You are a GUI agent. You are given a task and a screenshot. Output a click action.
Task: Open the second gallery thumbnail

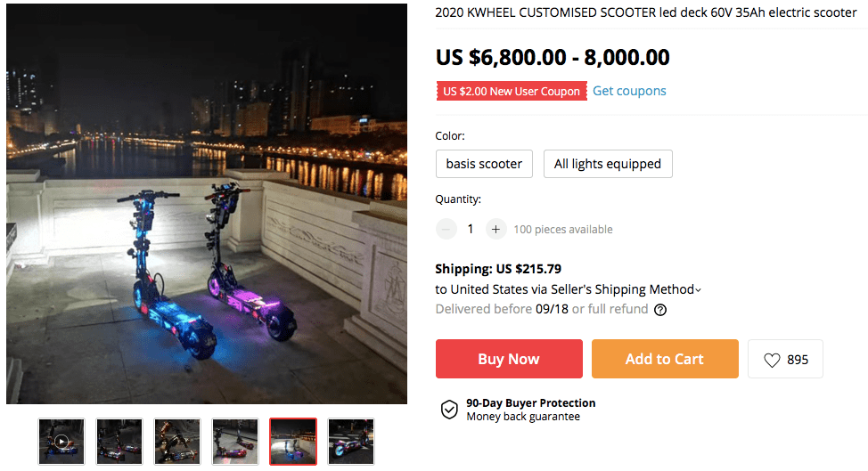(x=119, y=441)
